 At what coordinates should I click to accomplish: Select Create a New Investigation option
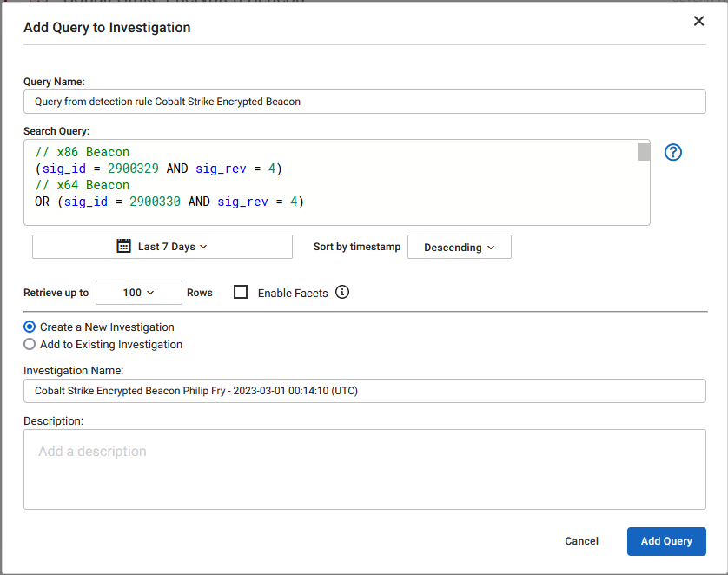click(29, 327)
